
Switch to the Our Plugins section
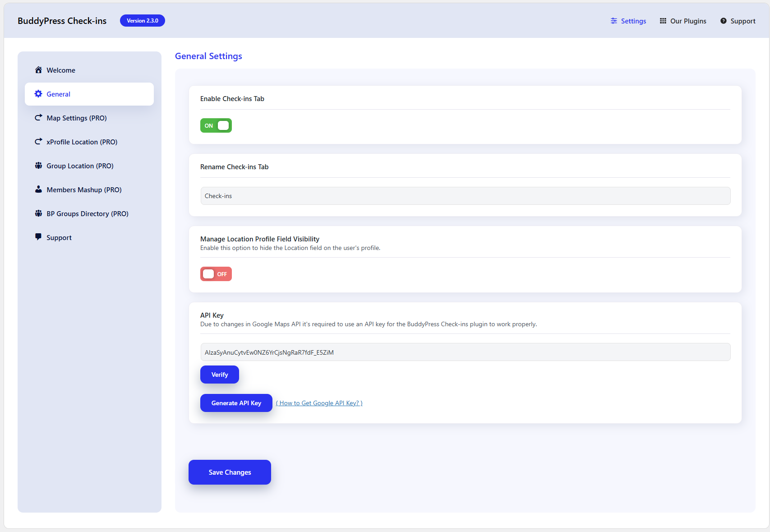(x=688, y=21)
